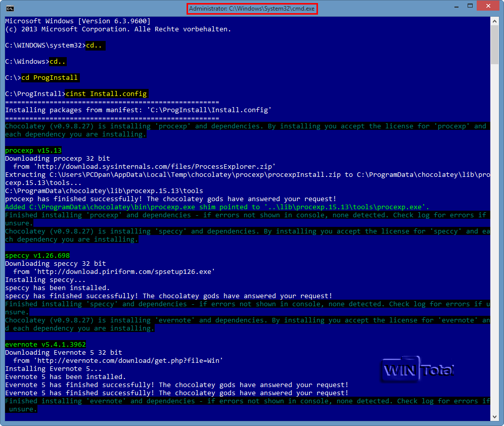Click the '(c) 2013 Microsoft Corporation' line

tap(118, 29)
